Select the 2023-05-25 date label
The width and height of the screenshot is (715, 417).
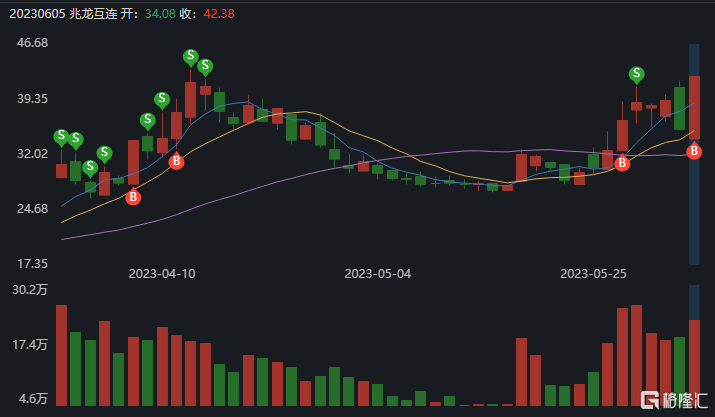594,273
